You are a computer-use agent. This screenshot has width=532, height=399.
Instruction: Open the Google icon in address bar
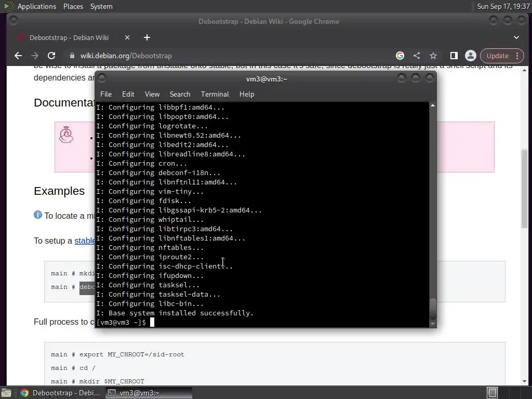(x=400, y=56)
